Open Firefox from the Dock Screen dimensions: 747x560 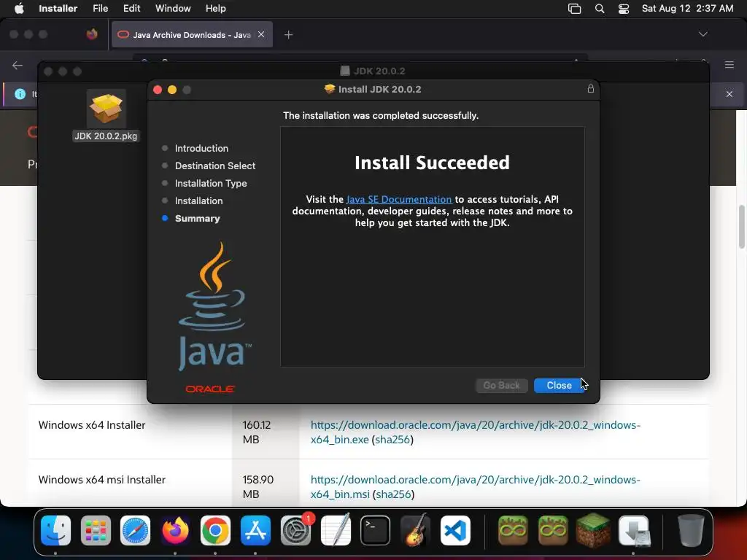[175, 530]
